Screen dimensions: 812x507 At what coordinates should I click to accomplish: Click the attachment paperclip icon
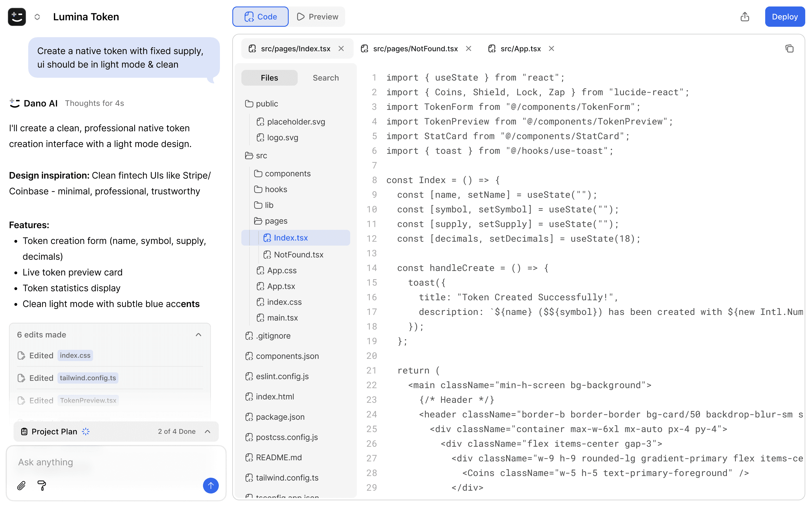point(21,485)
